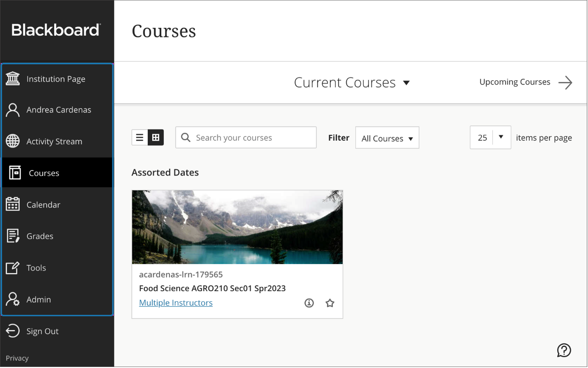This screenshot has width=588, height=368.
Task: Favorite the Food Science course with star
Action: click(330, 303)
